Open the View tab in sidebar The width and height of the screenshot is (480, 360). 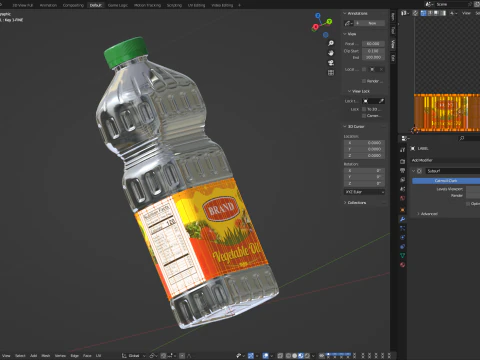coord(393,44)
